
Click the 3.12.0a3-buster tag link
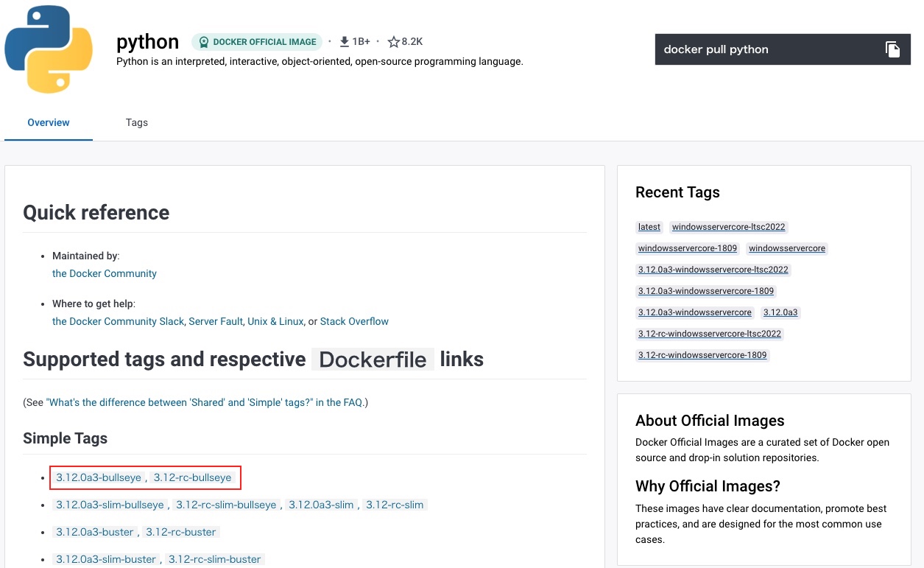click(x=95, y=532)
